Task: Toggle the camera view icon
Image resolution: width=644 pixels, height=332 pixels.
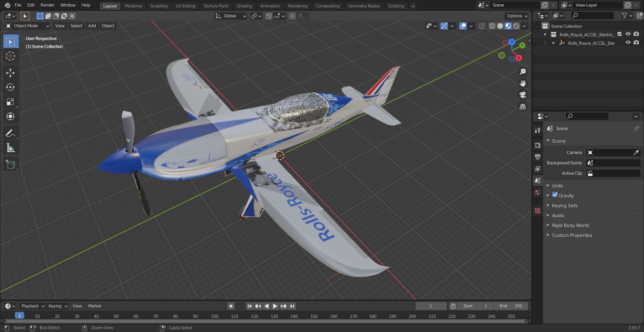Action: (x=522, y=95)
